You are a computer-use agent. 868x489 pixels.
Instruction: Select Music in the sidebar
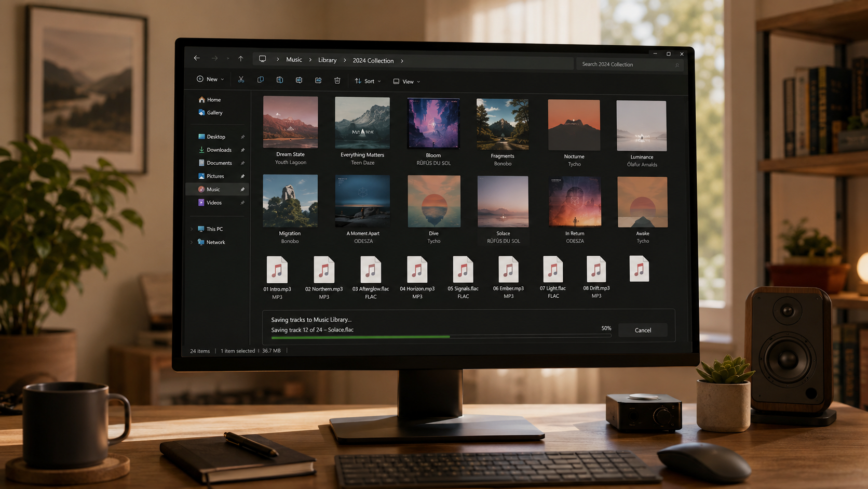click(217, 189)
